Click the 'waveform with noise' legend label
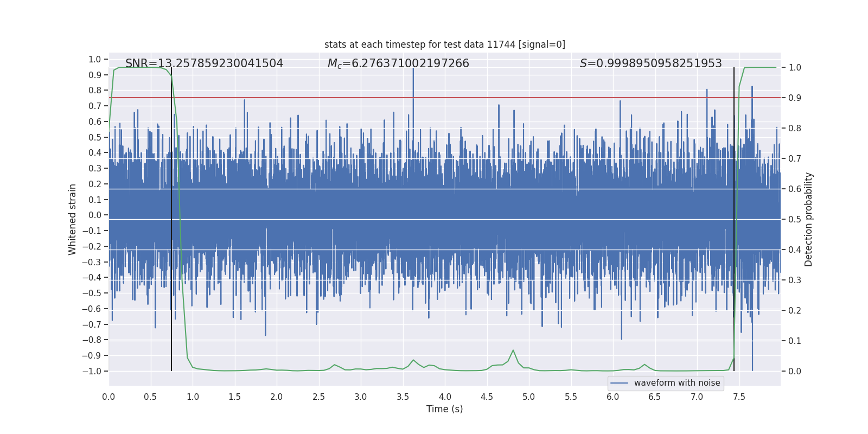This screenshot has height=434, width=868. [677, 383]
